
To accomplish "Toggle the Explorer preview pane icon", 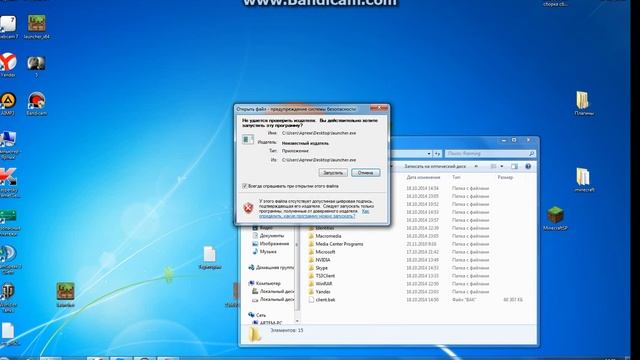I will click(514, 166).
